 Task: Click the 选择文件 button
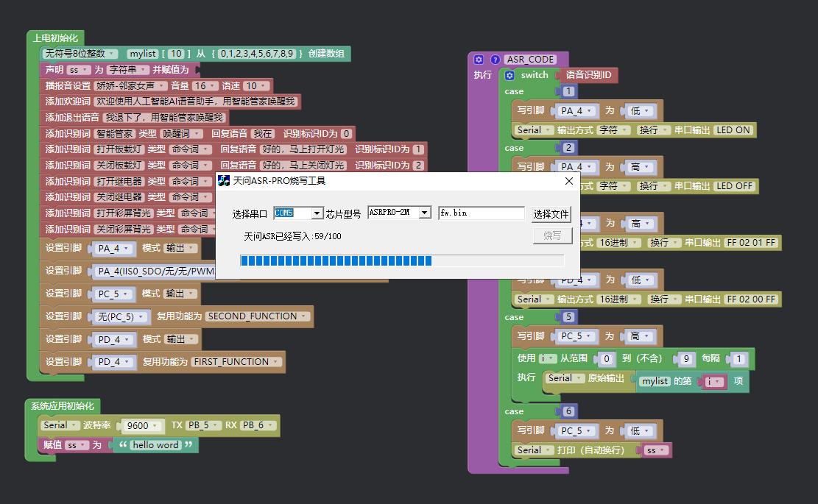[x=551, y=214]
